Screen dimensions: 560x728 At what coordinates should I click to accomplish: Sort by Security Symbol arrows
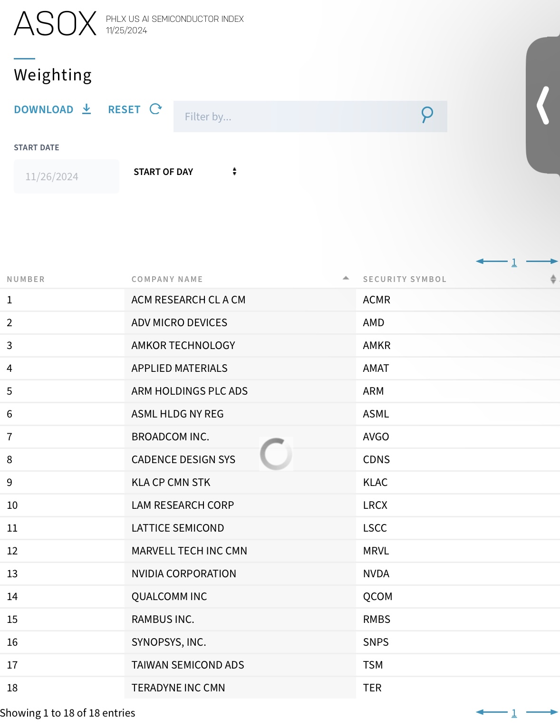coord(553,279)
